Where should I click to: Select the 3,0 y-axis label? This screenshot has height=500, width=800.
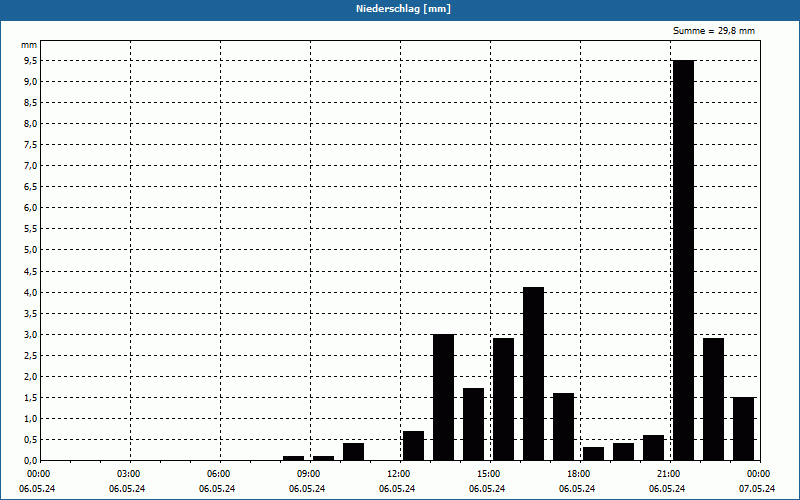point(31,335)
